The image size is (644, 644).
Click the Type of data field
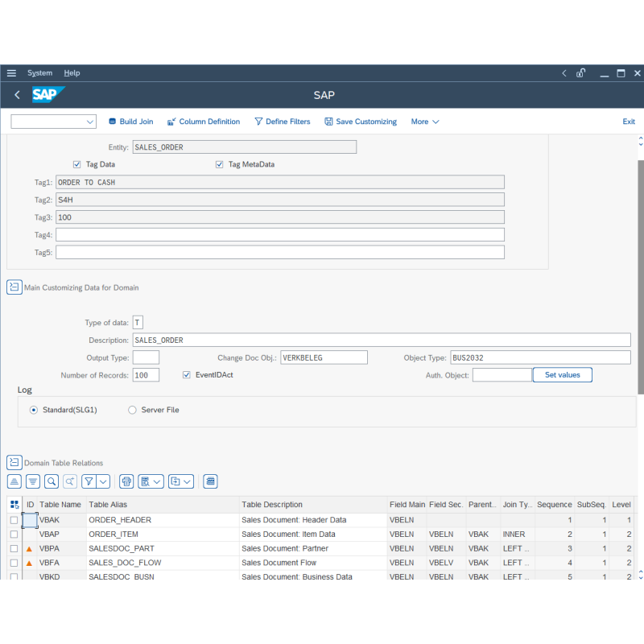138,323
